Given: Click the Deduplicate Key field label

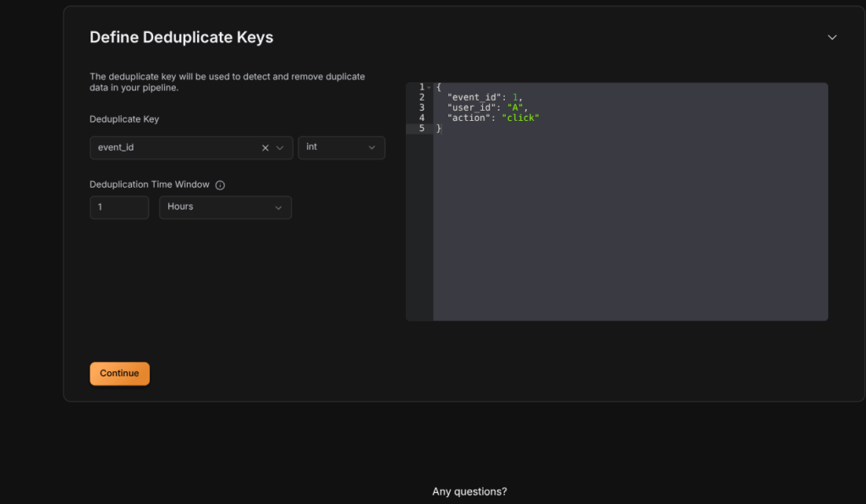Looking at the screenshot, I should [x=124, y=119].
